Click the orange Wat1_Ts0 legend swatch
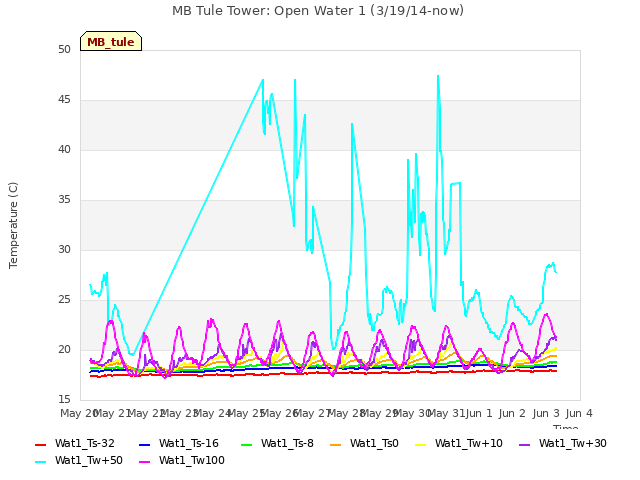Image resolution: width=640 pixels, height=480 pixels. coord(335,445)
